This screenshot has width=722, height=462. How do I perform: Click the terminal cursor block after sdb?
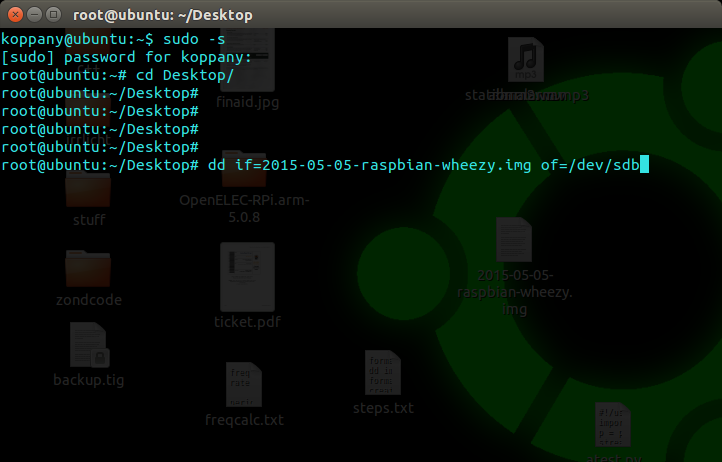644,164
